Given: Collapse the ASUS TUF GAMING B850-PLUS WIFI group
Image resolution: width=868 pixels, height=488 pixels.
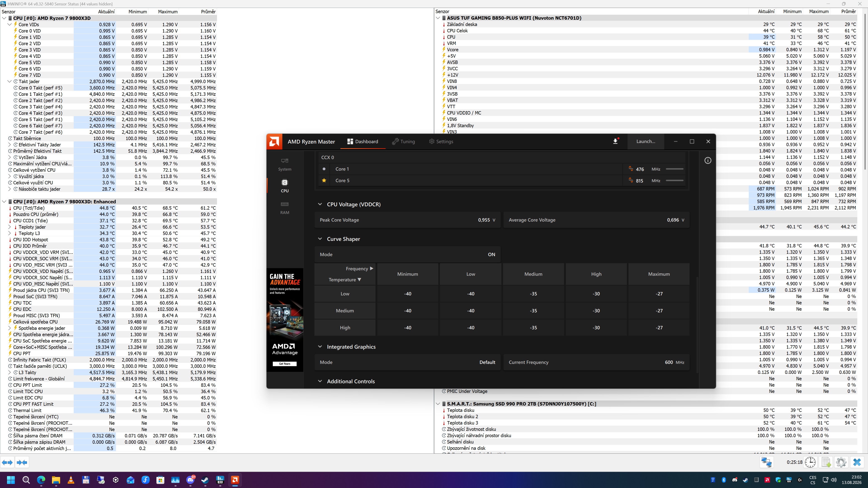Looking at the screenshot, I should 438,18.
